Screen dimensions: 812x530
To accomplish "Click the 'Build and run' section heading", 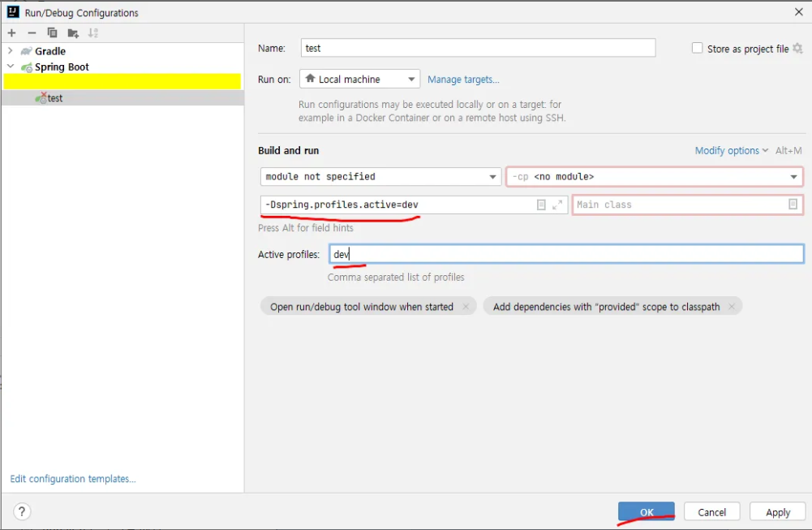I will [289, 151].
